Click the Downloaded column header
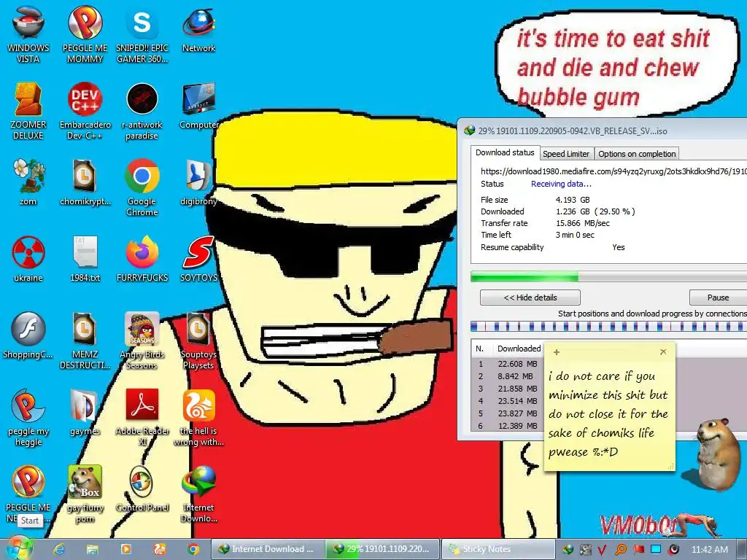The image size is (747, 560). pyautogui.click(x=519, y=349)
